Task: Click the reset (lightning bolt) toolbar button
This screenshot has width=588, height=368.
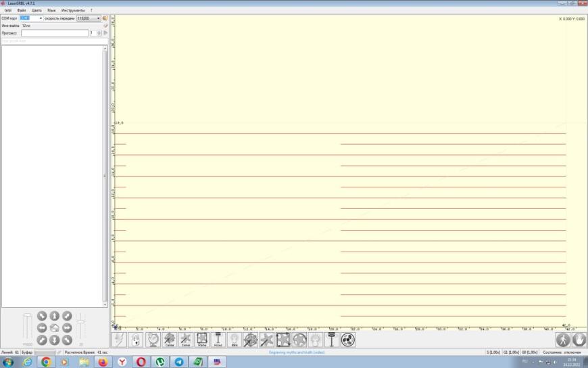Action: tap(120, 340)
